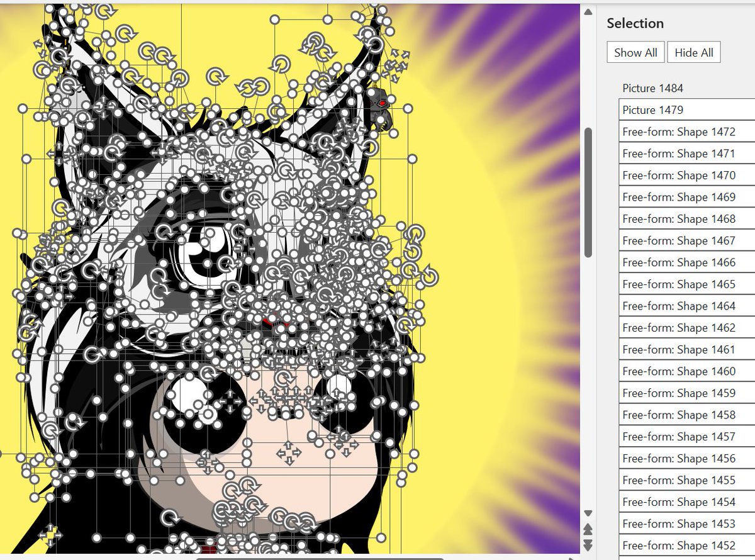Image resolution: width=755 pixels, height=560 pixels.
Task: Select Free-form: Shape 1466
Action: click(687, 262)
